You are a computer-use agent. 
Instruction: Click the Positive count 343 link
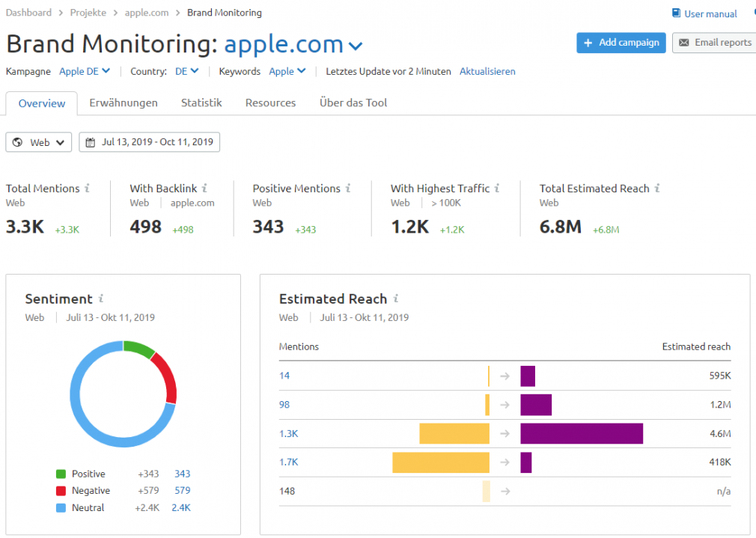pyautogui.click(x=182, y=474)
